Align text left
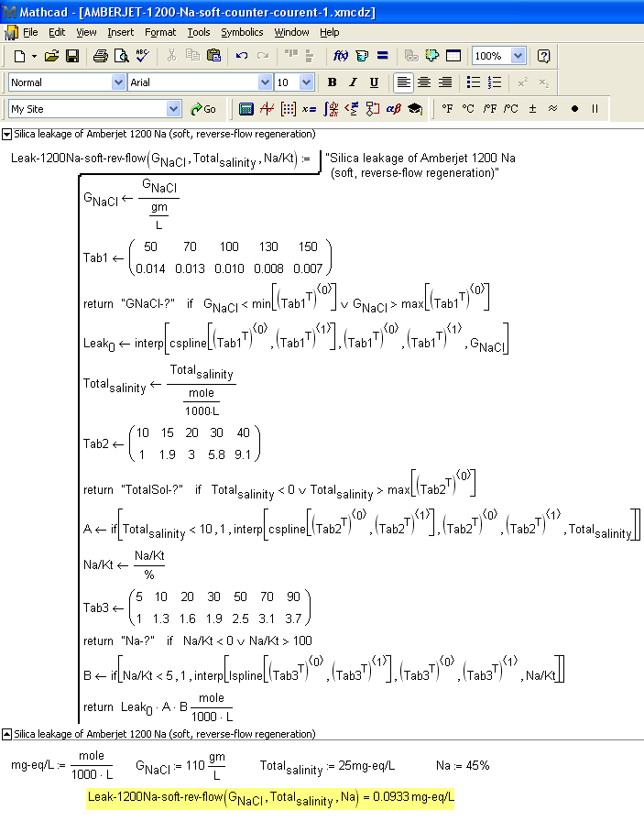The height and width of the screenshot is (821, 644). (403, 82)
